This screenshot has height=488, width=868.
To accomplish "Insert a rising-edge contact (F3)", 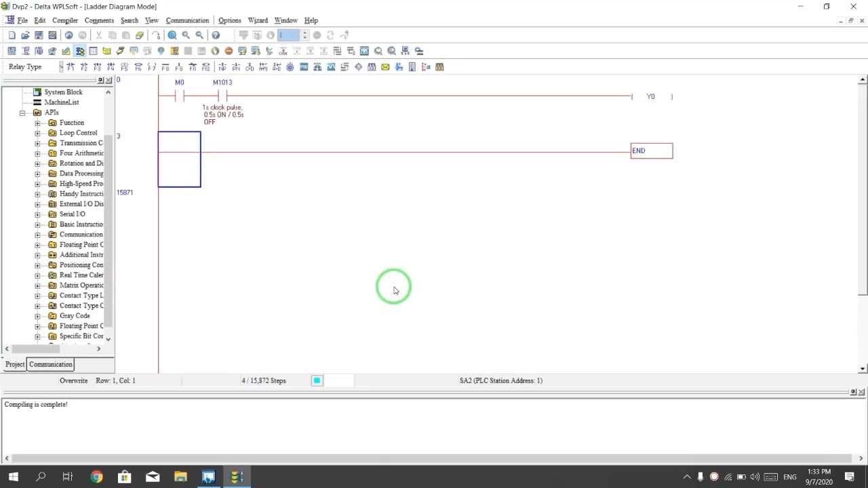I will (98, 66).
